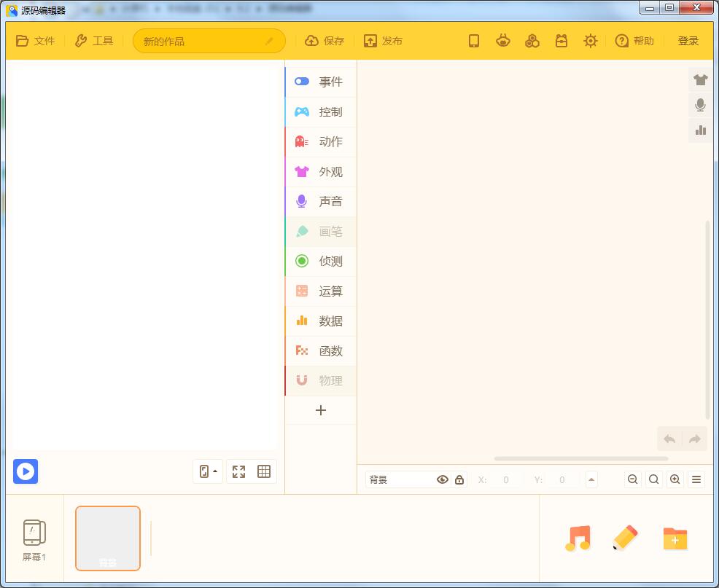Click the blue play button to run project
Viewport: 719px width, 588px height.
tap(26, 471)
